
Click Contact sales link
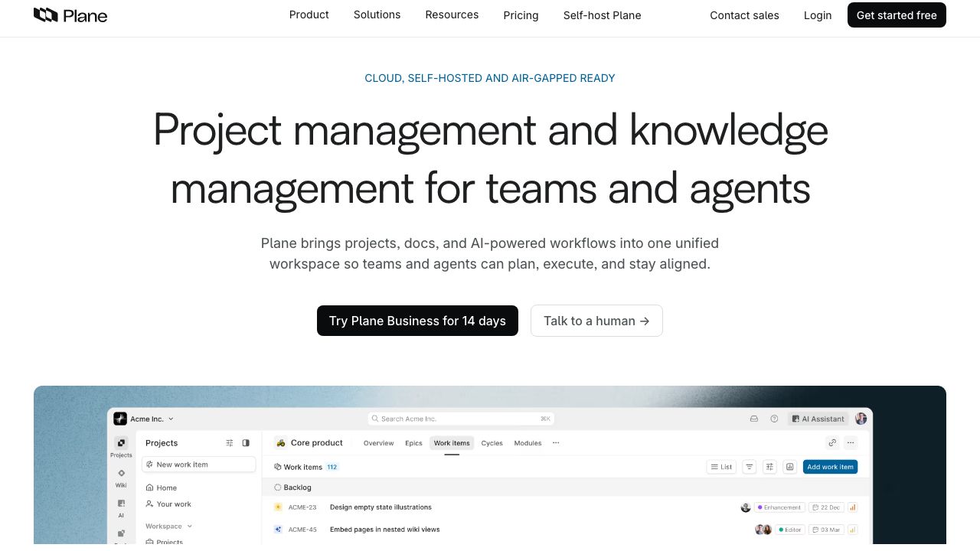coord(744,15)
